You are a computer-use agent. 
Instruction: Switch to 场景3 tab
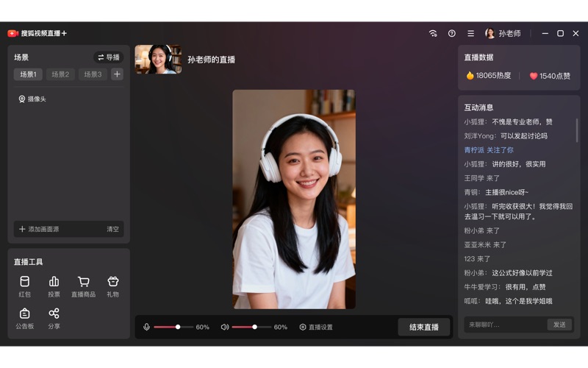pyautogui.click(x=93, y=74)
